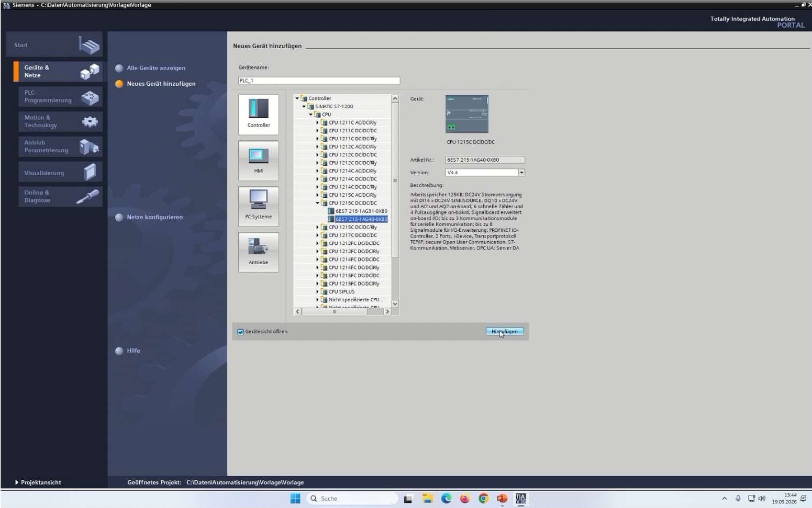Launch Google Chrome from the taskbar
Viewport: 812px width, 508px height.
coord(484,499)
